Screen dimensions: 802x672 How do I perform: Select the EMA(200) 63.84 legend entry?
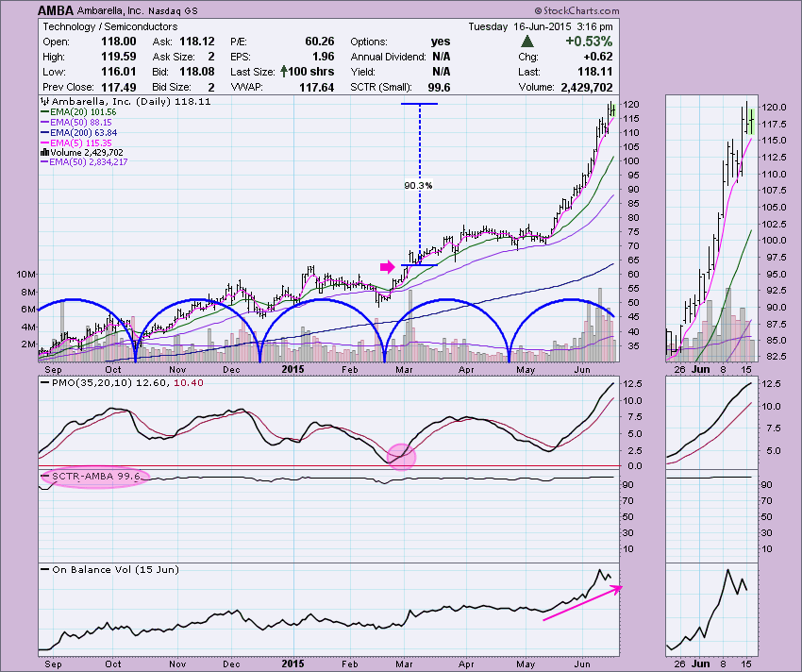[85, 131]
